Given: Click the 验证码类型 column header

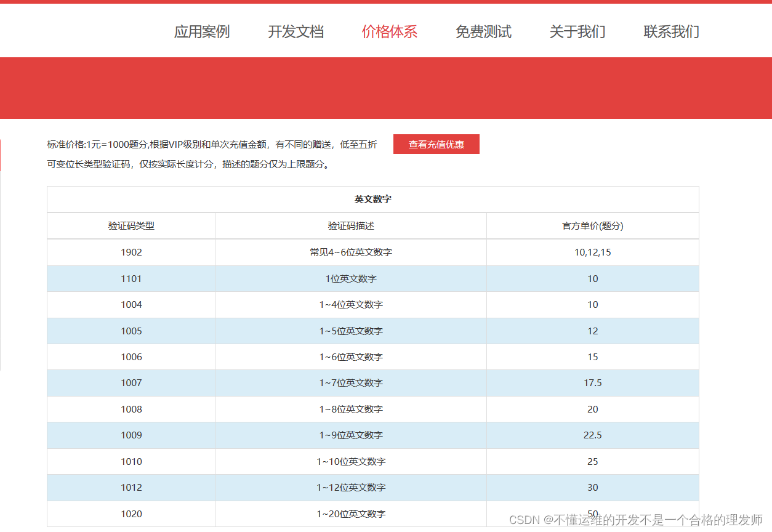Looking at the screenshot, I should (131, 226).
